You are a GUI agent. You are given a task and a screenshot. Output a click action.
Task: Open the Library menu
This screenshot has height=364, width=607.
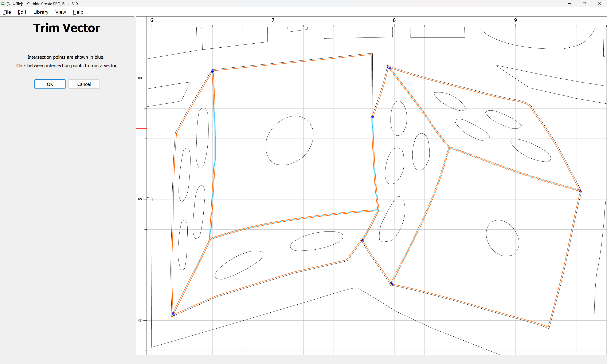pos(41,12)
